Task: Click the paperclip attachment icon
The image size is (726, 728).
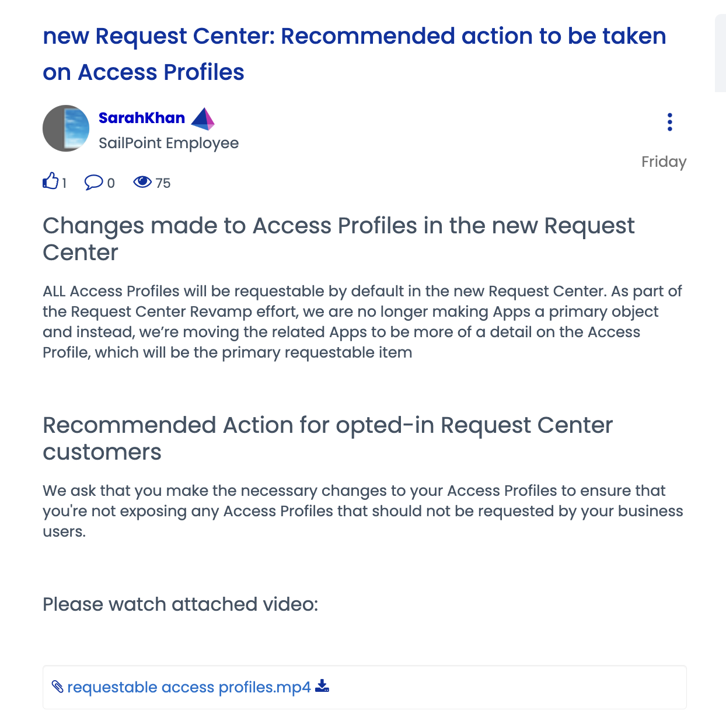Action: [x=57, y=687]
